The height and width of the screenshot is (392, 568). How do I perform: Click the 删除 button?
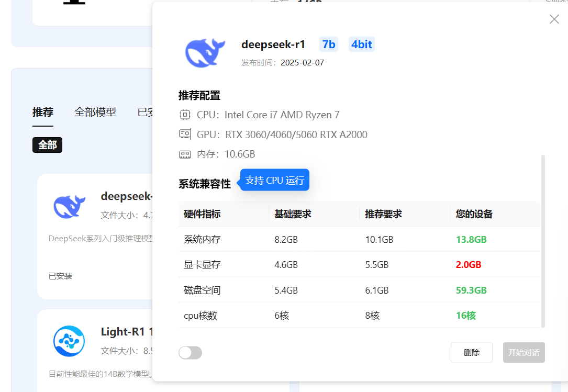point(471,352)
